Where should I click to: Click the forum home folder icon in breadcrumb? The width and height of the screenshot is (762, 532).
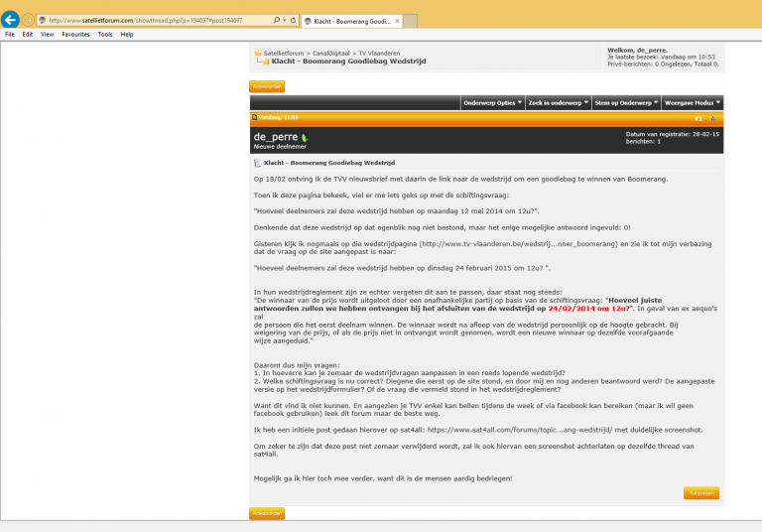point(257,52)
